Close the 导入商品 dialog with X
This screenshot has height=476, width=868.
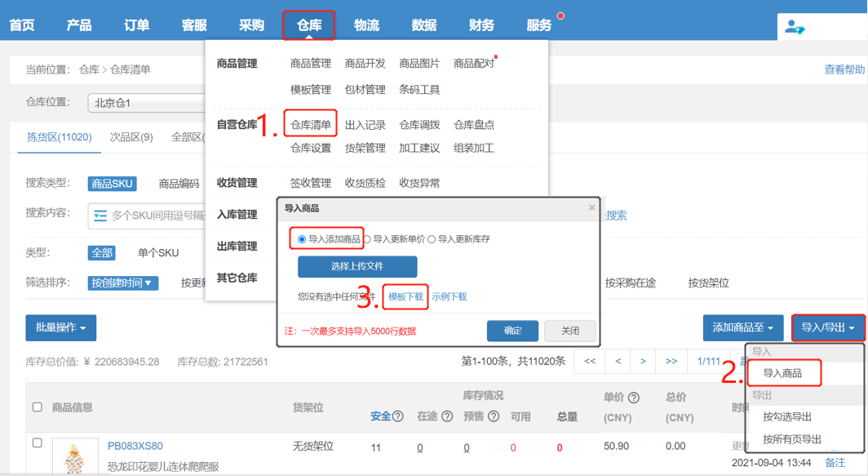592,208
